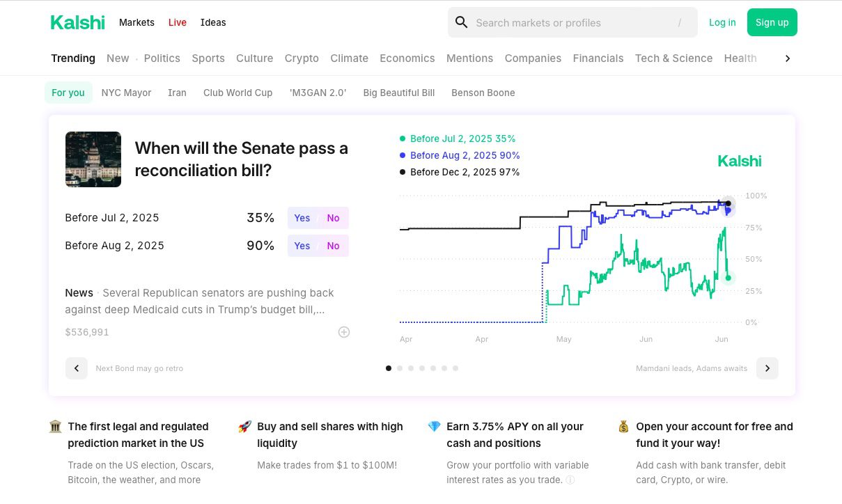Select the NYC Mayor topic chip
This screenshot has height=504, width=842.
(126, 93)
